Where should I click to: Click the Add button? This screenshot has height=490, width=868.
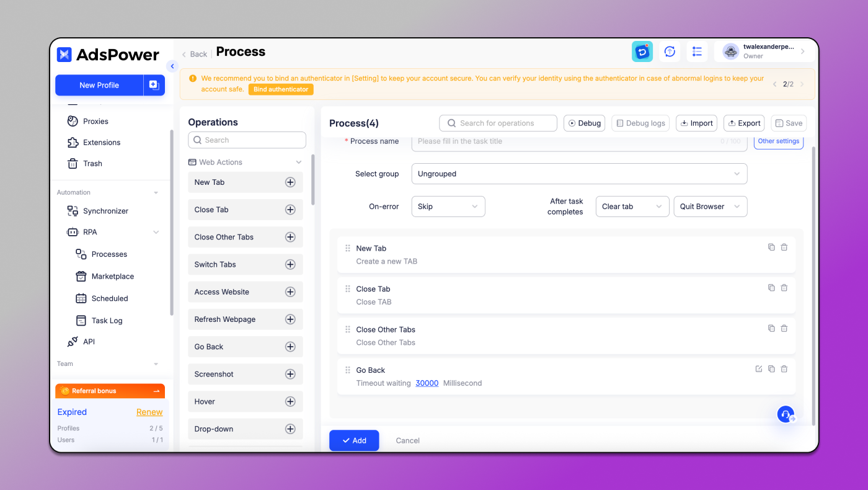354,440
